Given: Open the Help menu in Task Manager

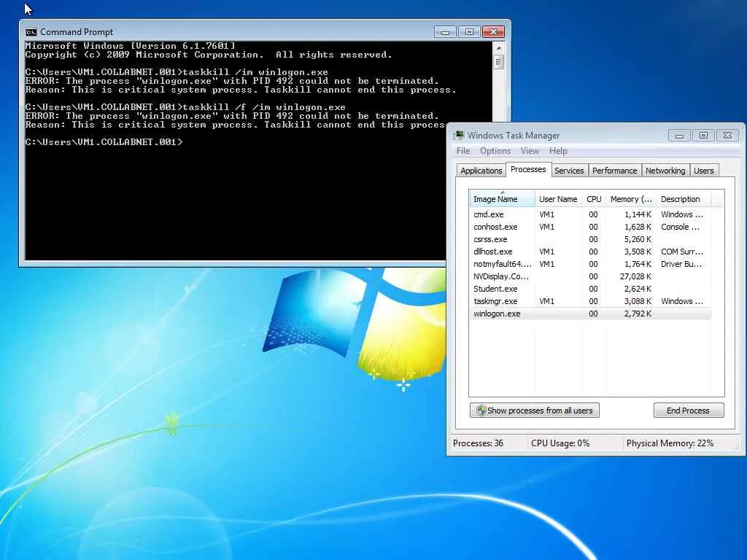Looking at the screenshot, I should pyautogui.click(x=558, y=151).
